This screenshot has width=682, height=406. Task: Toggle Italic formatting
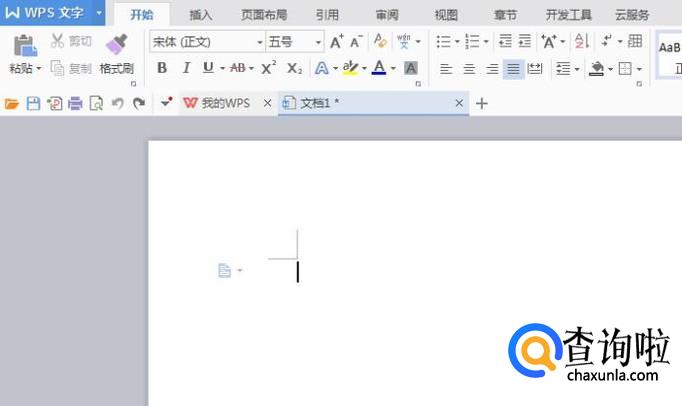186,68
